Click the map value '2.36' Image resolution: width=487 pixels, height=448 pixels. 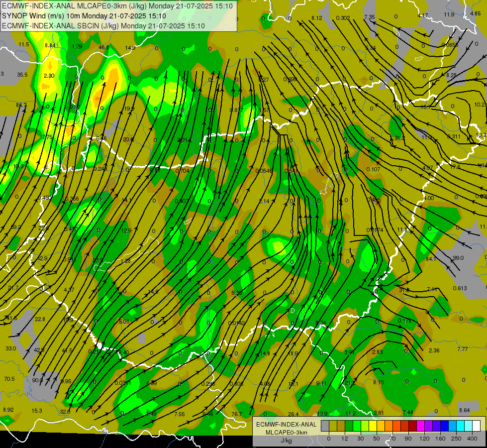pos(434,350)
